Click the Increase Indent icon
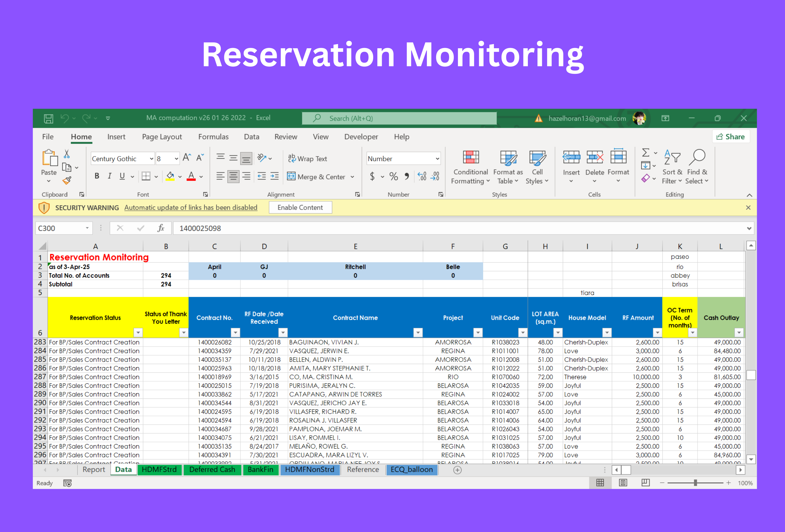 (x=275, y=176)
